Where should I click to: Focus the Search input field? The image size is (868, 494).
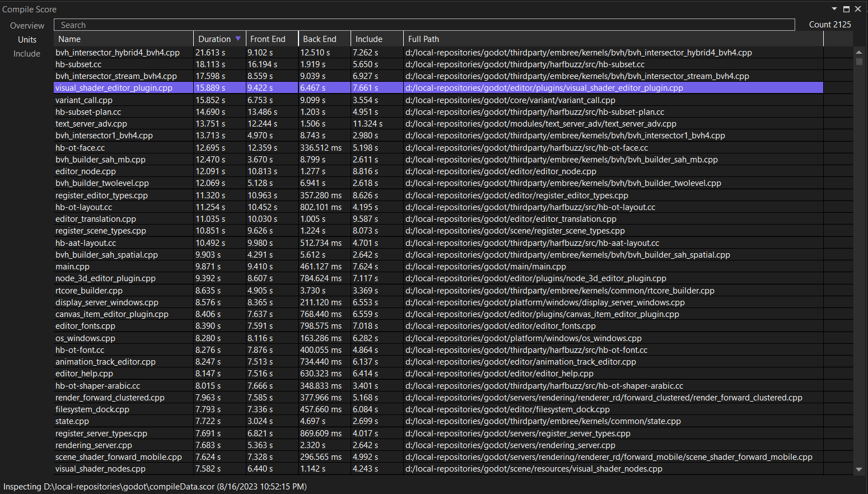pos(424,25)
